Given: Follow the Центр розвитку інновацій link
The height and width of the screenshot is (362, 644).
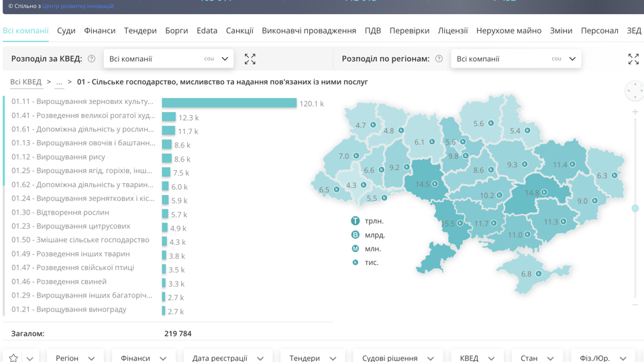Looking at the screenshot, I should click(78, 6).
